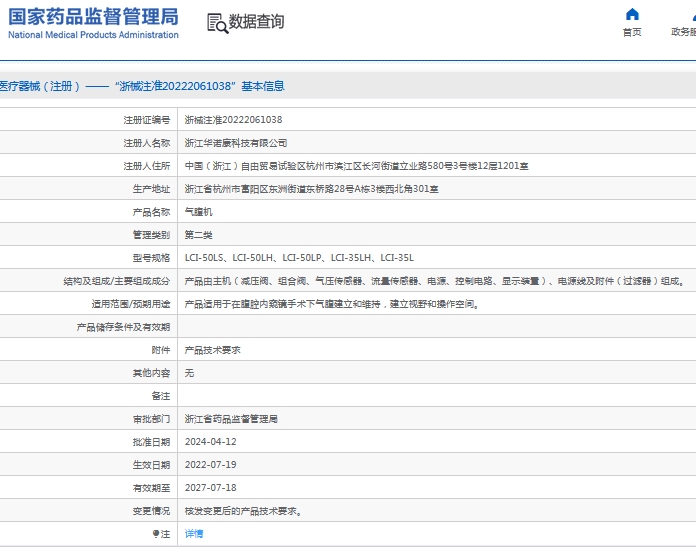Click the 生效日期 row label

(151, 465)
